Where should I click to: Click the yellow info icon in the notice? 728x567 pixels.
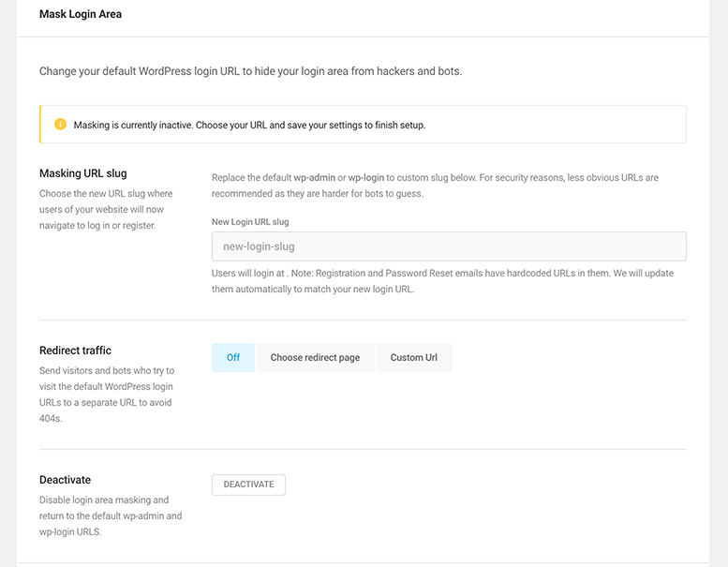pyautogui.click(x=61, y=125)
